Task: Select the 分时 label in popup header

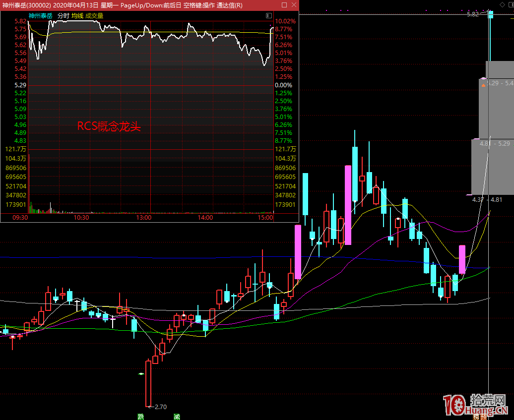Action: pos(63,16)
